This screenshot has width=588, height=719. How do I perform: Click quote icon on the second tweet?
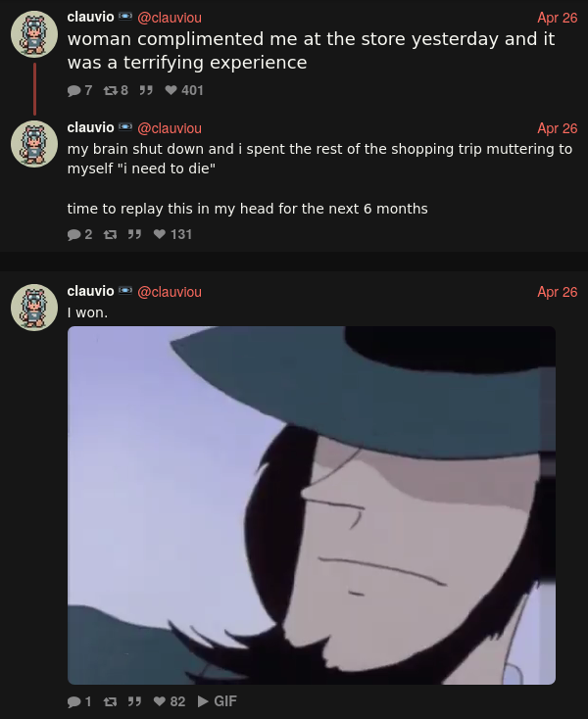point(134,234)
